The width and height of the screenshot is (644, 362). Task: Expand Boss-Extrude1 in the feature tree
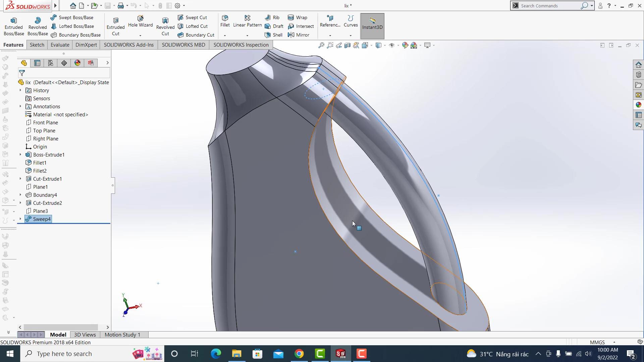pos(20,155)
